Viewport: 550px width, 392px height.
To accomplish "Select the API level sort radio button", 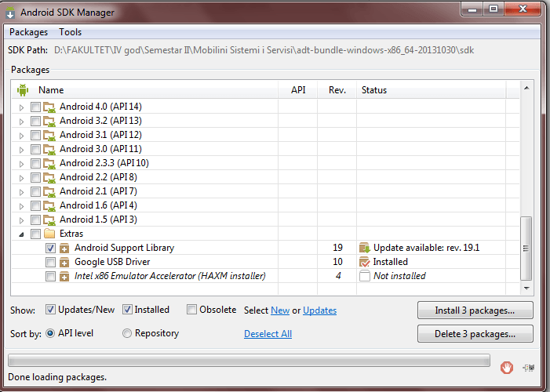I will (x=50, y=333).
